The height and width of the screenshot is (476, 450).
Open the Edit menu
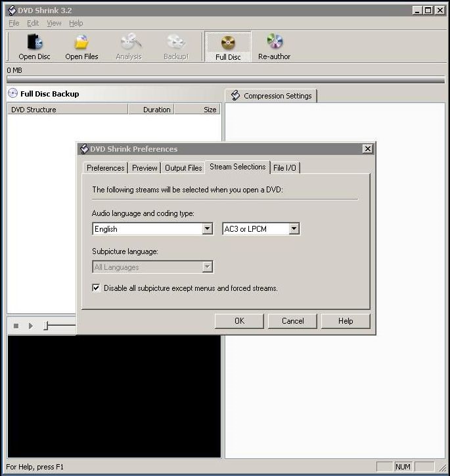[33, 23]
